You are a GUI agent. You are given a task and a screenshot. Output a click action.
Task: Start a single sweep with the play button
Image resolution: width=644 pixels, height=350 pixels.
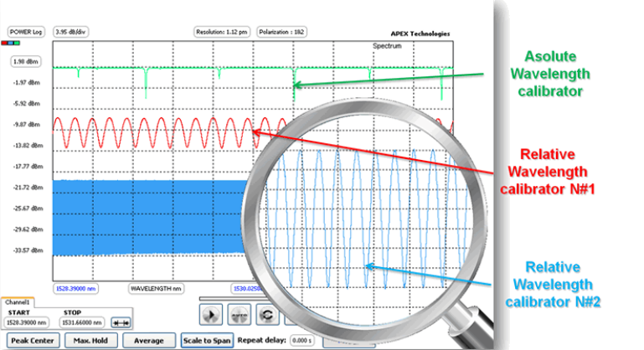(211, 315)
